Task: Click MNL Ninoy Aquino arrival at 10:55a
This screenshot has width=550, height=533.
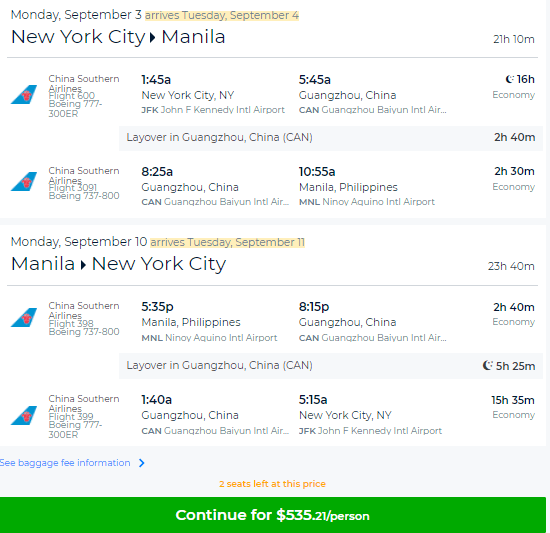Action: click(x=367, y=202)
